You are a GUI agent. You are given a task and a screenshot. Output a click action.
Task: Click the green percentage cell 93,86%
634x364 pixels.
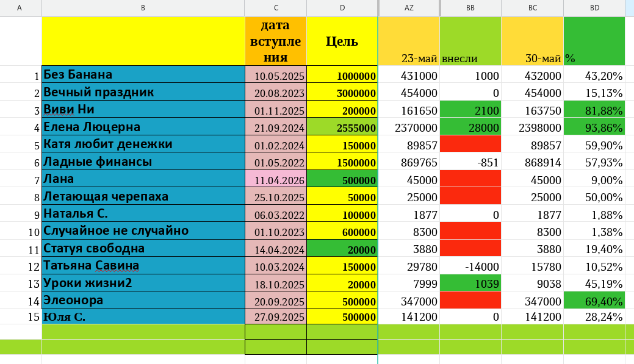594,126
